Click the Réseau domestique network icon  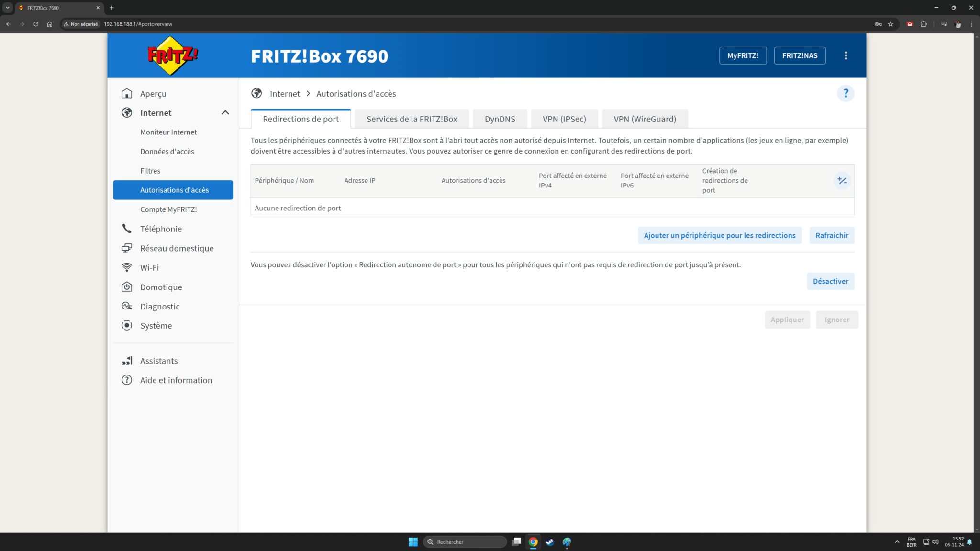click(x=127, y=248)
